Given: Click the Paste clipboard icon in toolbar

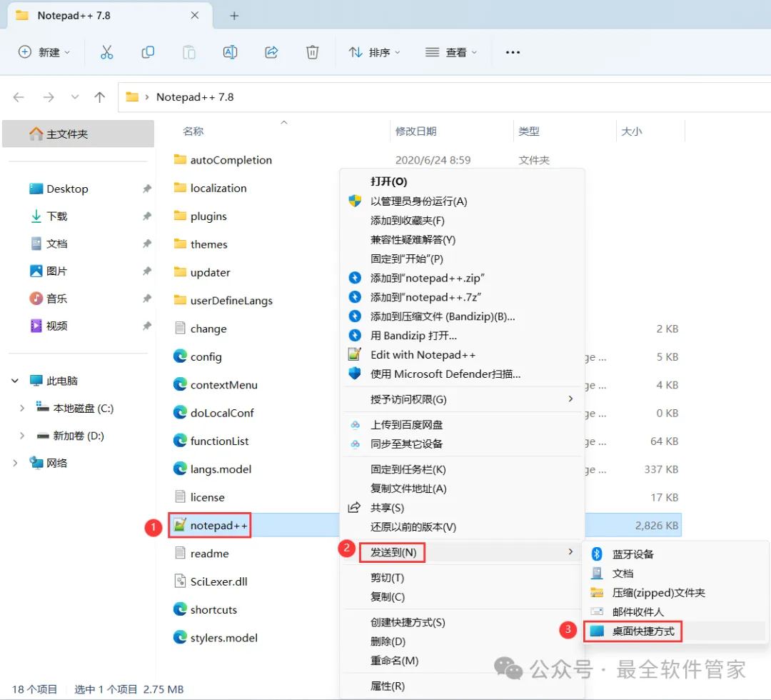Looking at the screenshot, I should click(x=188, y=52).
